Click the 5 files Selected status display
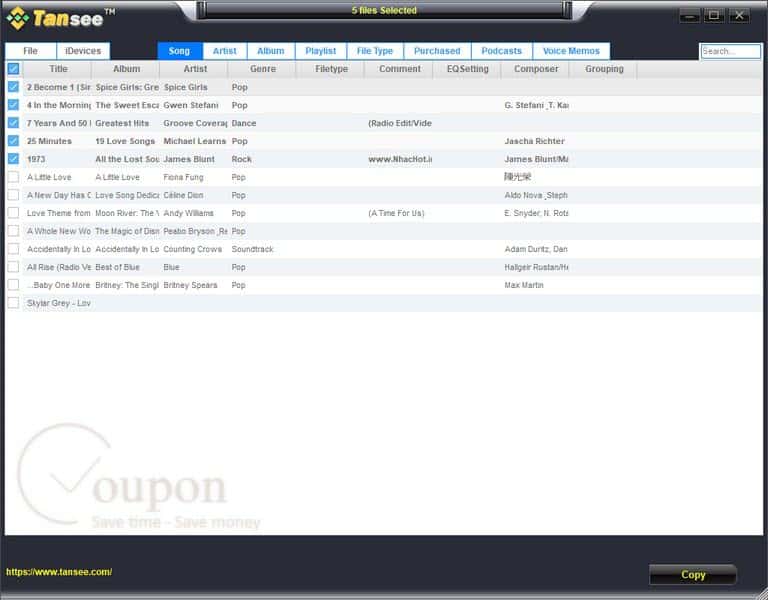768x600 pixels. coord(384,10)
